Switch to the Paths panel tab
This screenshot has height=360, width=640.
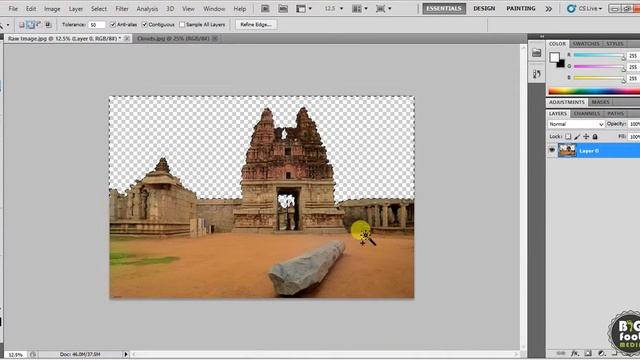615,113
